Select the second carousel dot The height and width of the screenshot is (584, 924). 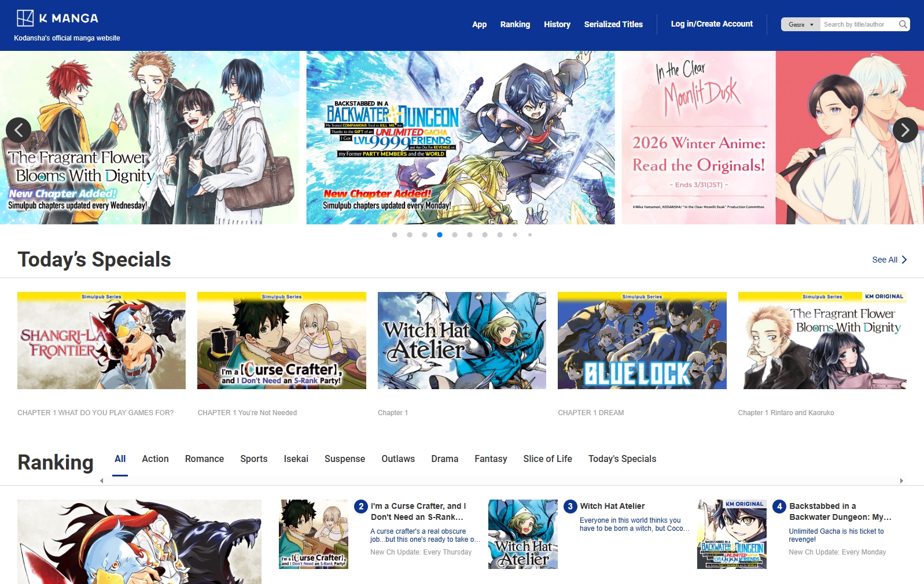point(410,235)
